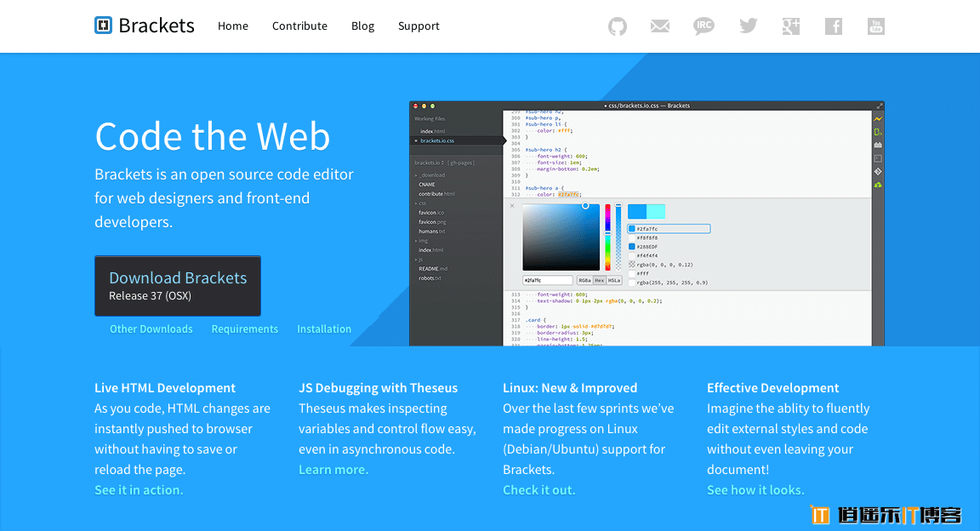Image resolution: width=980 pixels, height=531 pixels.
Task: Open the GitHub icon link
Action: [x=618, y=26]
